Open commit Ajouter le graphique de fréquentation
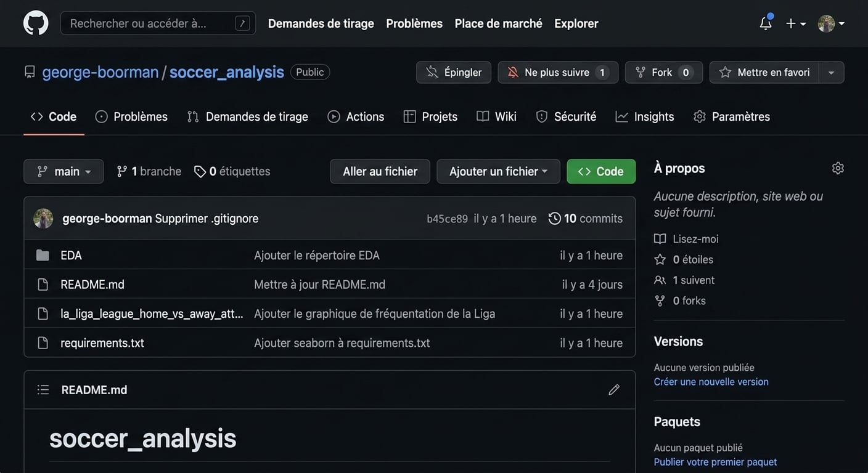The image size is (868, 473). click(x=374, y=313)
